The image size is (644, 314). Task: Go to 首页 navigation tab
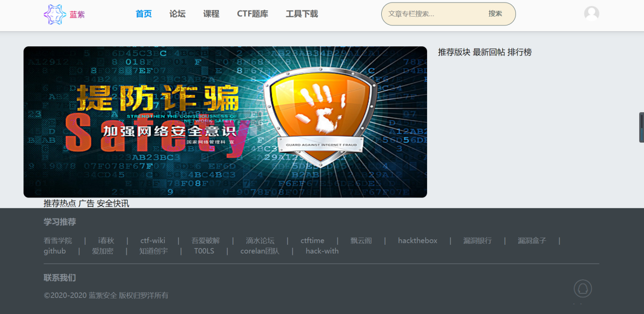pyautogui.click(x=143, y=14)
